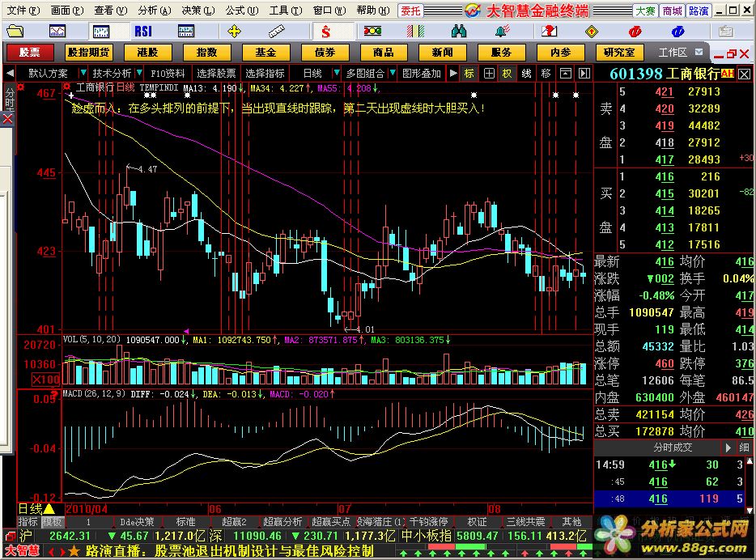Viewport: 756px width, 560px height.
Task: Click the play arrow after 图形叠加
Action: click(453, 74)
